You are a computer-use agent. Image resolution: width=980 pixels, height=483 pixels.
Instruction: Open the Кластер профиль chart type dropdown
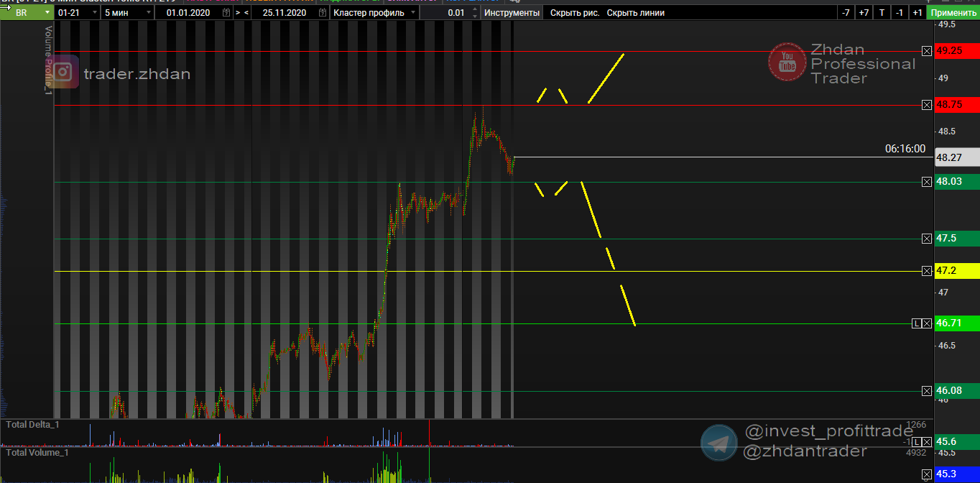tap(374, 13)
